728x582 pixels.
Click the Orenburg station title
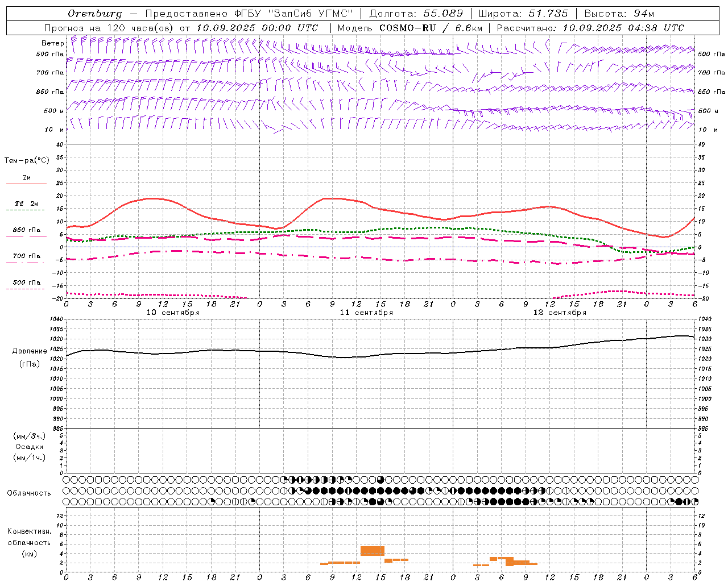[94, 14]
